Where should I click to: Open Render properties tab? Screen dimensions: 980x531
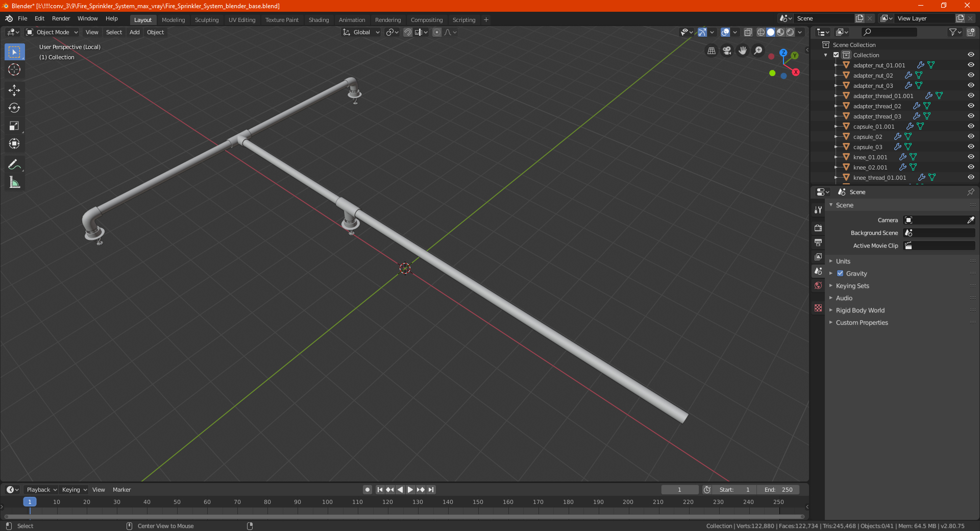818,228
